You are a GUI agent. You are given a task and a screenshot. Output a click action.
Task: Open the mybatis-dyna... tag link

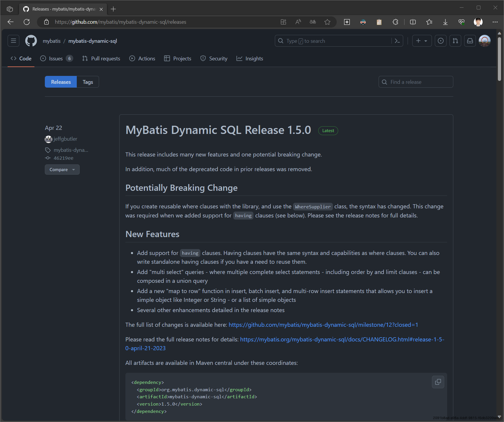(71, 150)
